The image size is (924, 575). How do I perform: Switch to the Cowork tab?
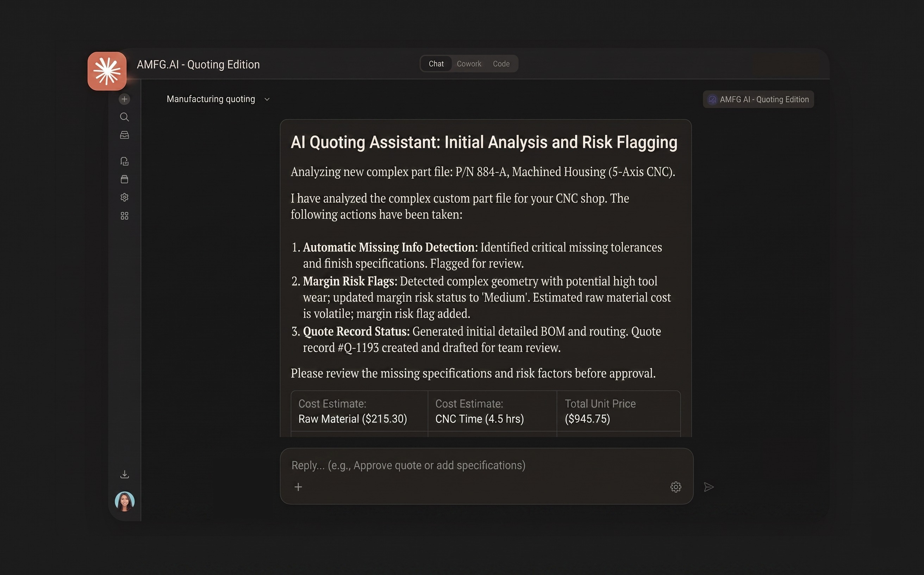[469, 64]
